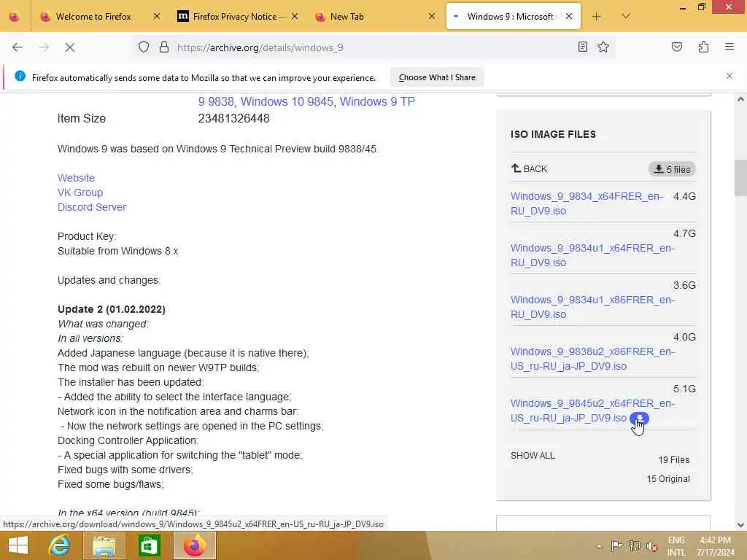Download Windows_9_9838u2_x86FRER ISO file
Screen dimensions: 747x560
(592, 359)
